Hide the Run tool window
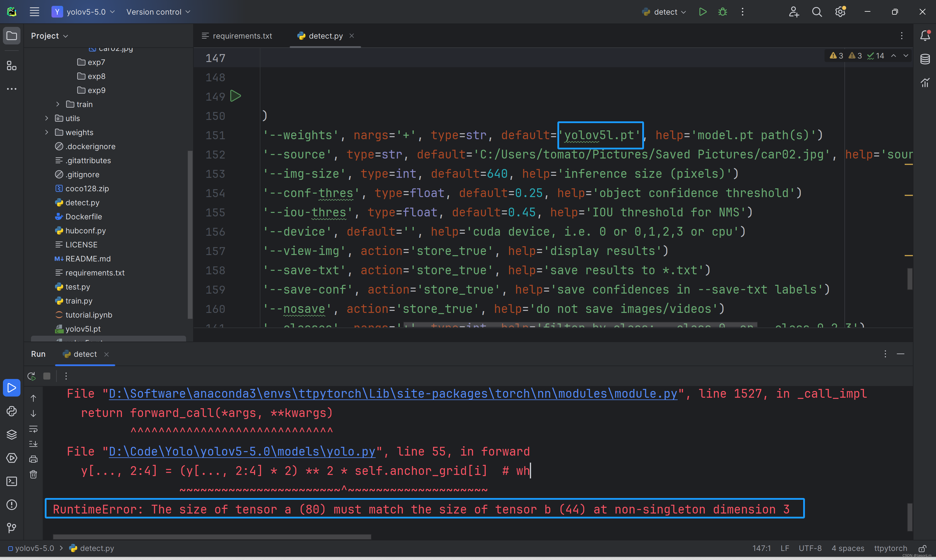This screenshot has height=560, width=936. coord(901,354)
